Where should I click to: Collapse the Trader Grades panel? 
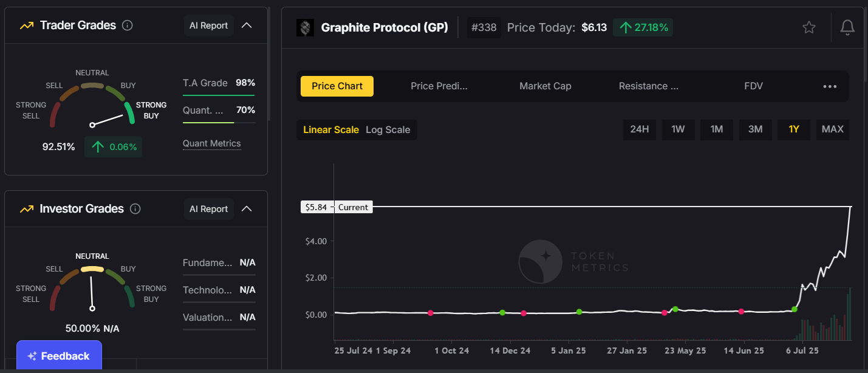pos(247,26)
